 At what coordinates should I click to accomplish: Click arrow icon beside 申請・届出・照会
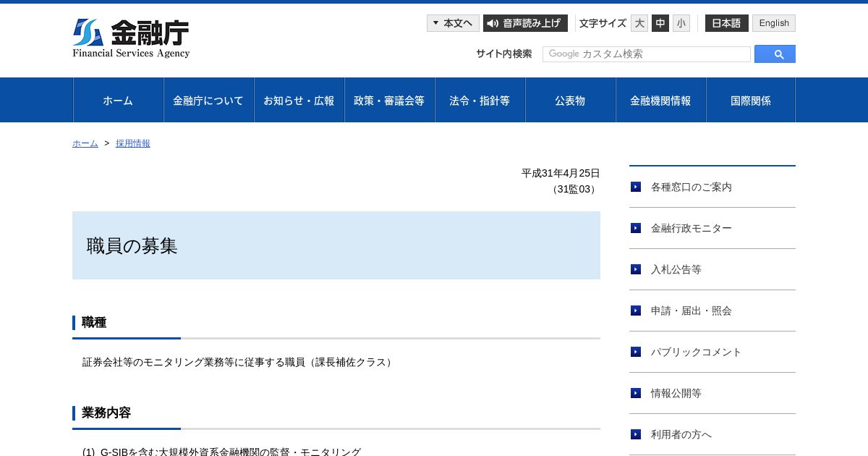pos(636,311)
